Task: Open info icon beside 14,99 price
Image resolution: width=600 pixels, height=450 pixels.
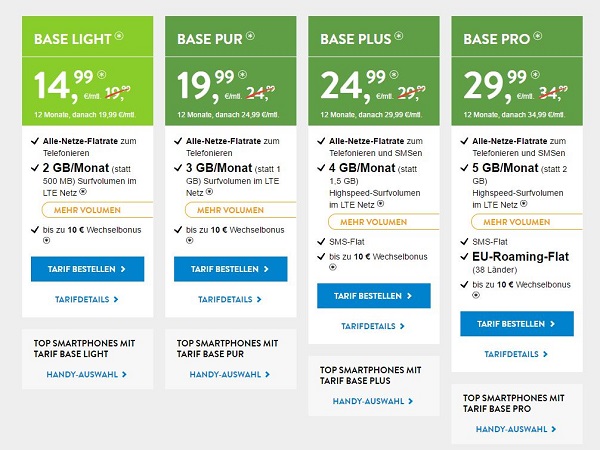Action: tap(101, 75)
